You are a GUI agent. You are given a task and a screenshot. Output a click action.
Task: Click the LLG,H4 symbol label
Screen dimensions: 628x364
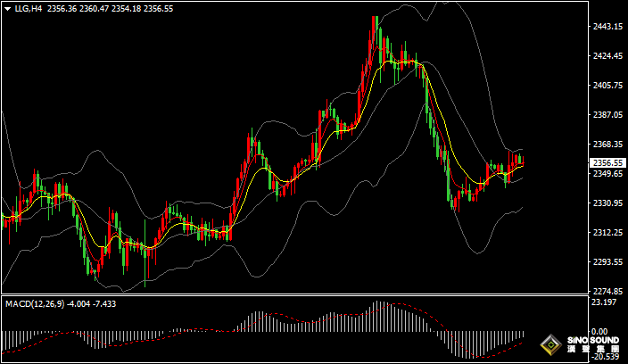click(29, 8)
